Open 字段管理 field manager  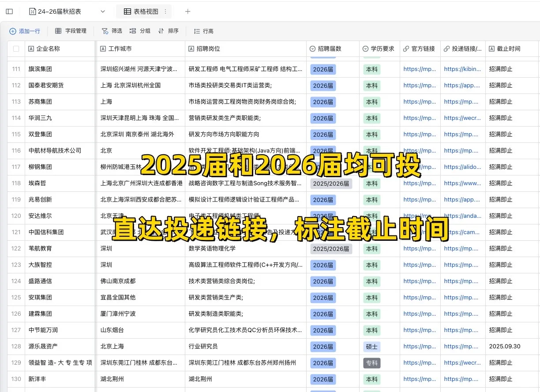71,31
